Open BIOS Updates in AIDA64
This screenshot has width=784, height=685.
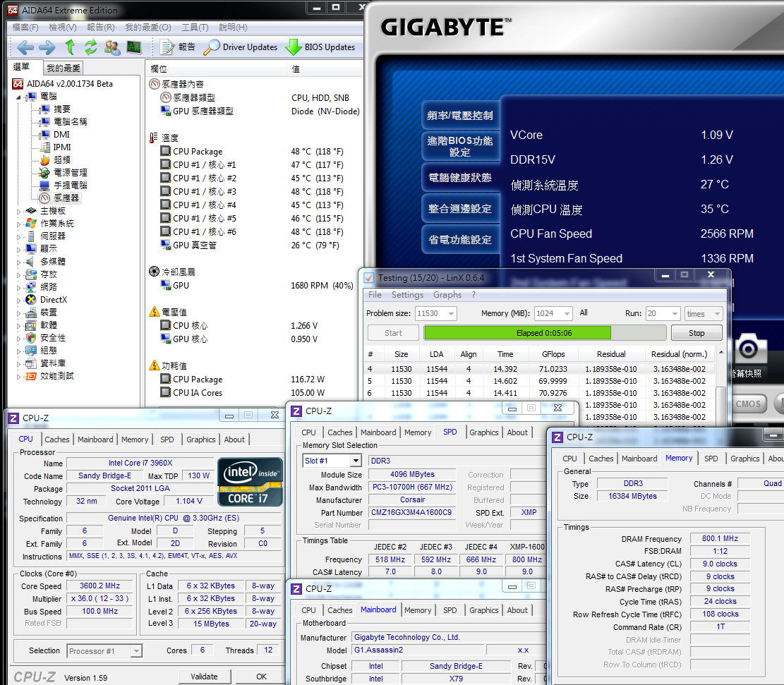coord(320,47)
